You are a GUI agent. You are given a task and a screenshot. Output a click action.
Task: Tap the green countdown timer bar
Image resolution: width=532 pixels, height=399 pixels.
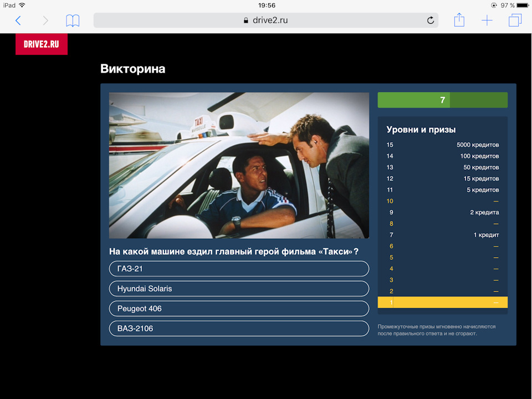coord(442,100)
